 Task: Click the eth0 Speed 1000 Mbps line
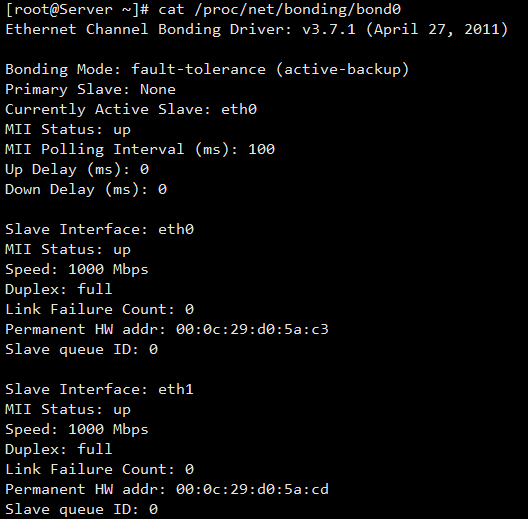pos(77,269)
